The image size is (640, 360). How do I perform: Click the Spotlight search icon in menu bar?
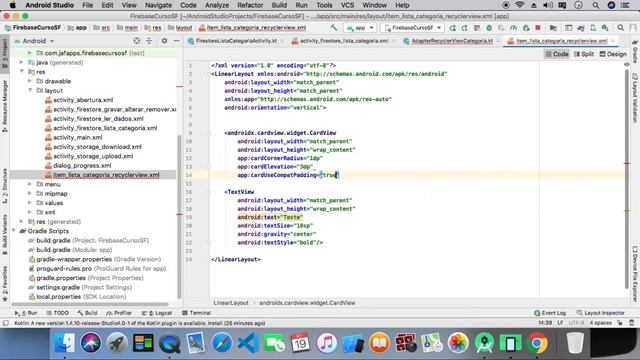point(596,5)
